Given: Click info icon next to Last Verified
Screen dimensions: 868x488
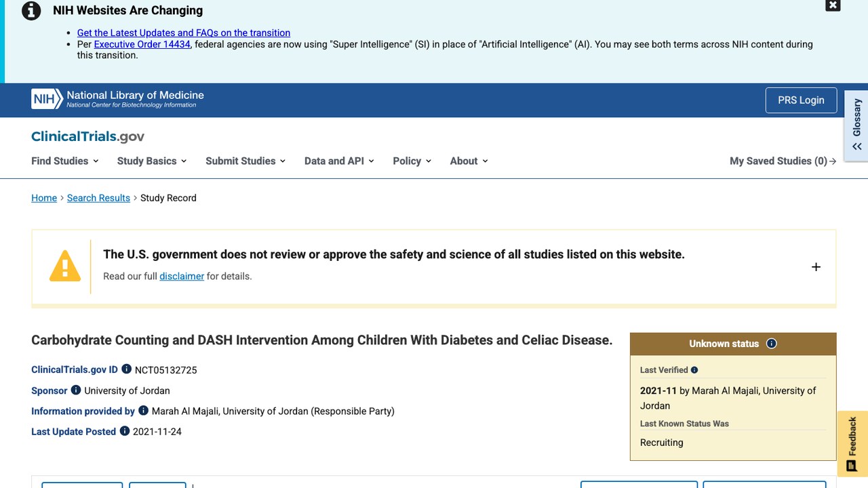Looking at the screenshot, I should click(x=694, y=370).
